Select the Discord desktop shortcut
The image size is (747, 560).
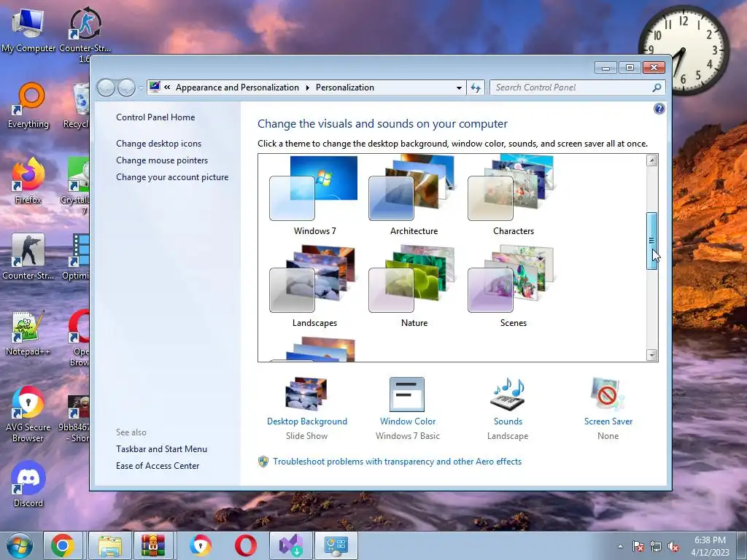click(x=28, y=484)
